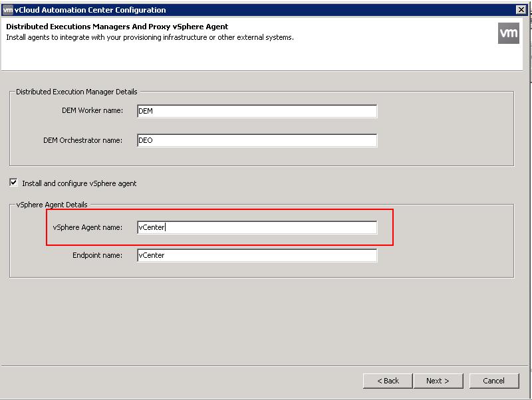Click the DEM Worker name label
This screenshot has width=532, height=400.
click(x=92, y=110)
